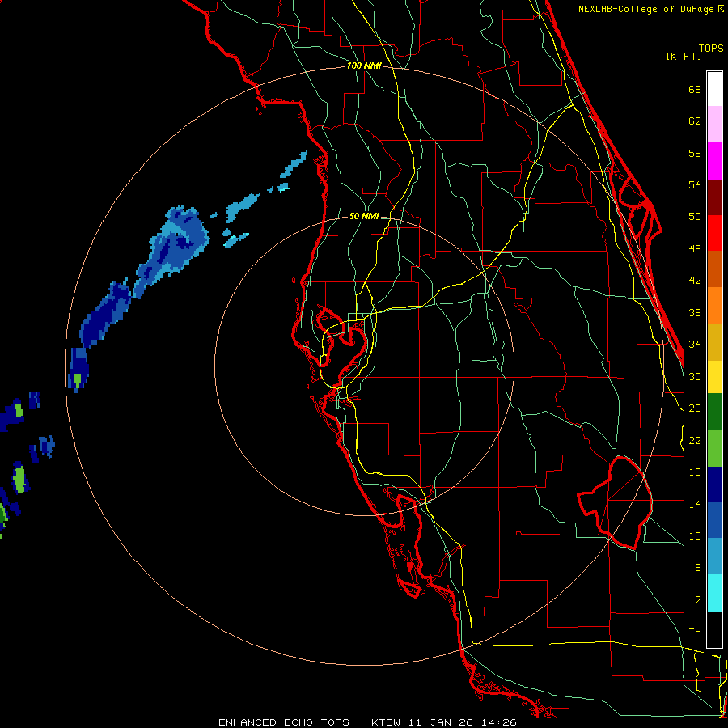Pick the dark green legend swatch
The height and width of the screenshot is (728, 728).
click(x=714, y=412)
